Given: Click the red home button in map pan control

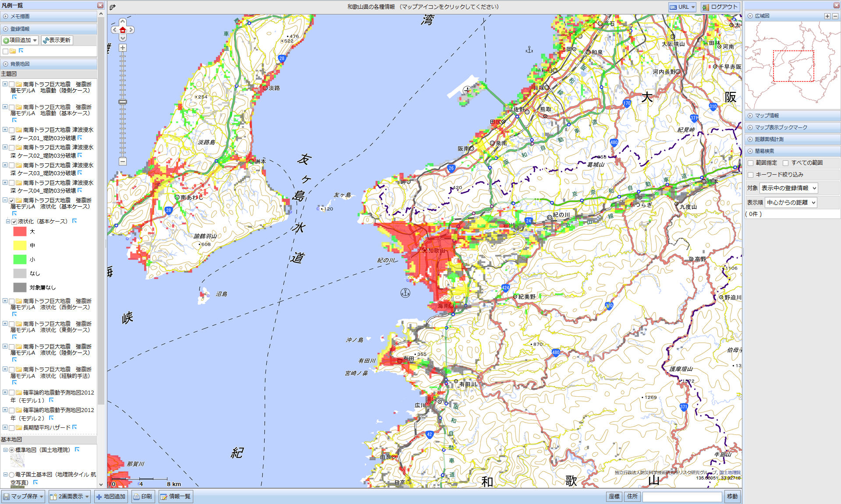Looking at the screenshot, I should tap(123, 30).
